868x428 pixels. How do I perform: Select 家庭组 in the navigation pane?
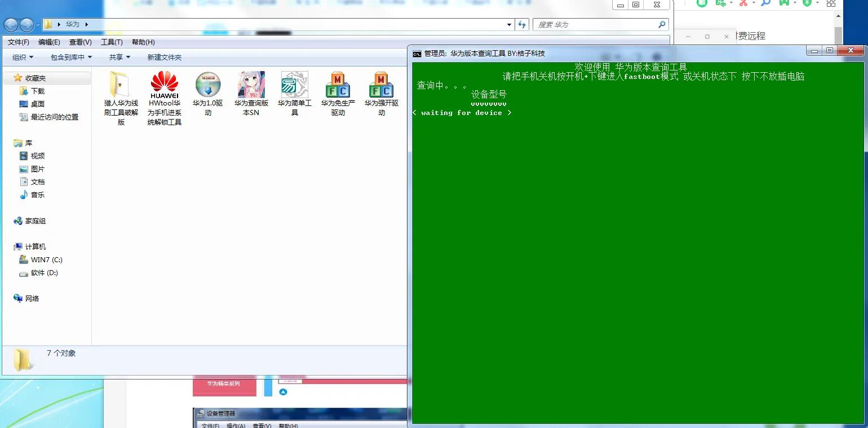pos(36,221)
